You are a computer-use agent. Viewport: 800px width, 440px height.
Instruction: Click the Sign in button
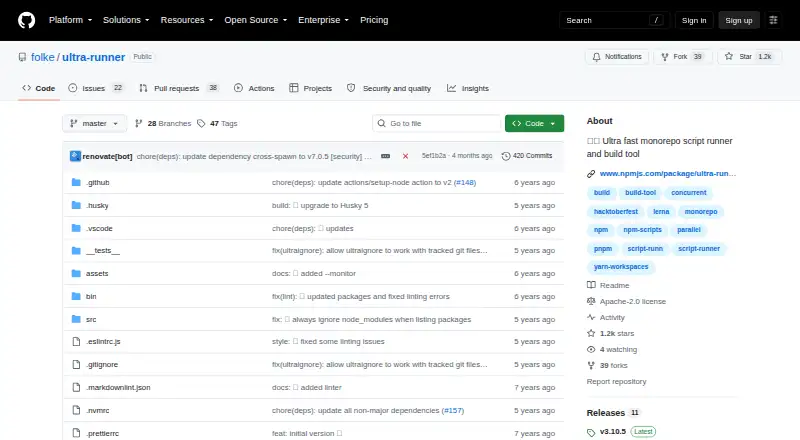(694, 20)
